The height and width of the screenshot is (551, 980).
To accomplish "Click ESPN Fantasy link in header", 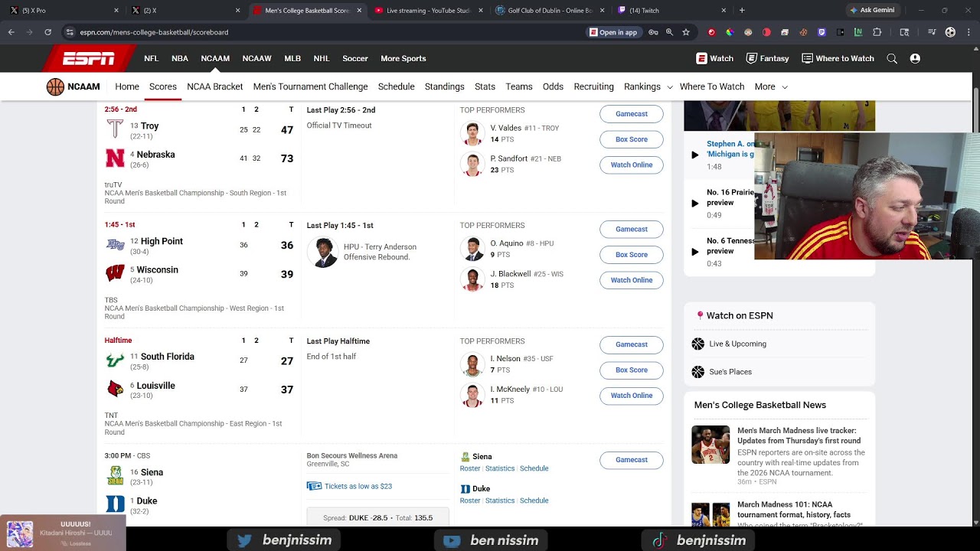I will [x=767, y=58].
